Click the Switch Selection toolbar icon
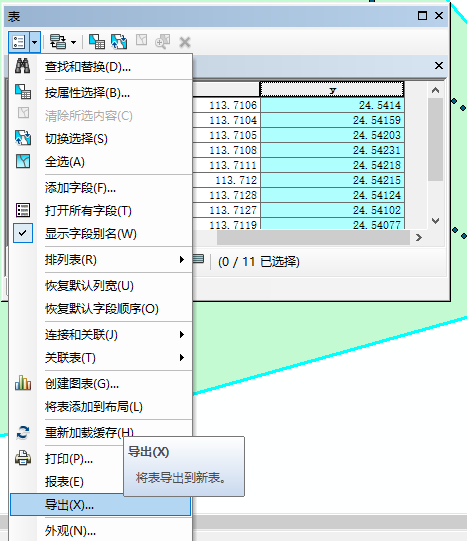The width and height of the screenshot is (467, 541). click(119, 42)
